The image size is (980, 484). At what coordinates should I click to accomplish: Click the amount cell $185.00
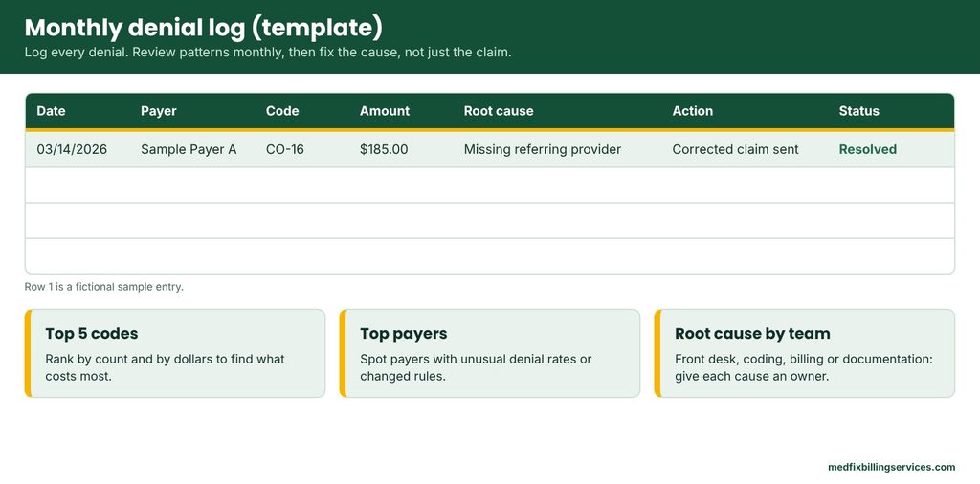pyautogui.click(x=384, y=149)
